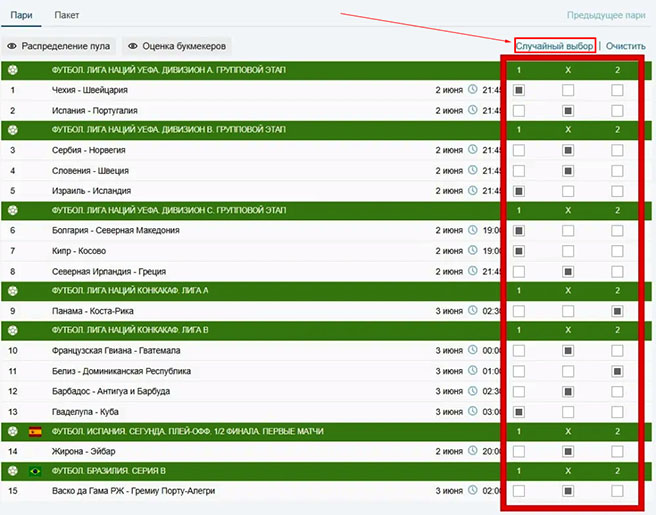The image size is (656, 515).
Task: Click the soccer ball icon beside БРАЗИЛИЯ СЕРИЯ В header
Action: pos(13,471)
